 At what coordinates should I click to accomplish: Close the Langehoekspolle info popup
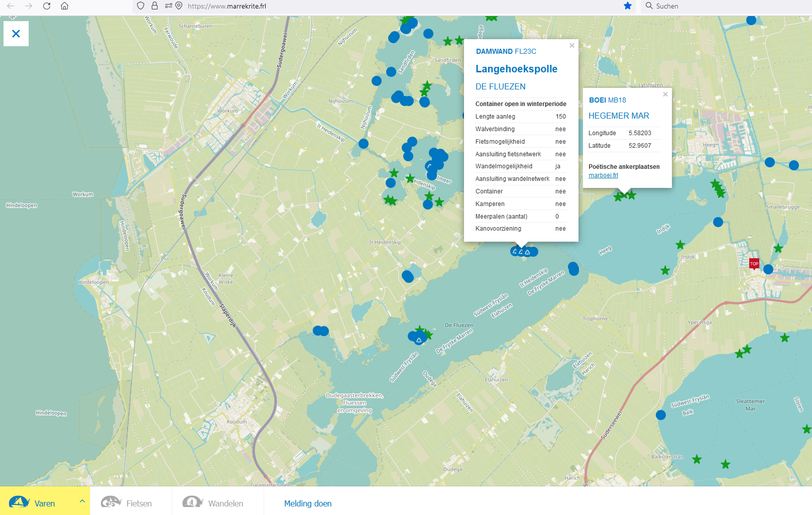coord(571,46)
